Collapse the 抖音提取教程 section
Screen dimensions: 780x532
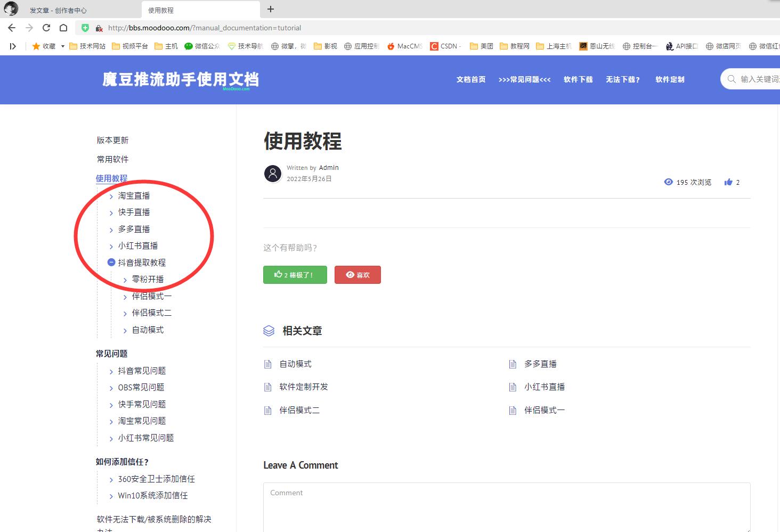coord(111,262)
